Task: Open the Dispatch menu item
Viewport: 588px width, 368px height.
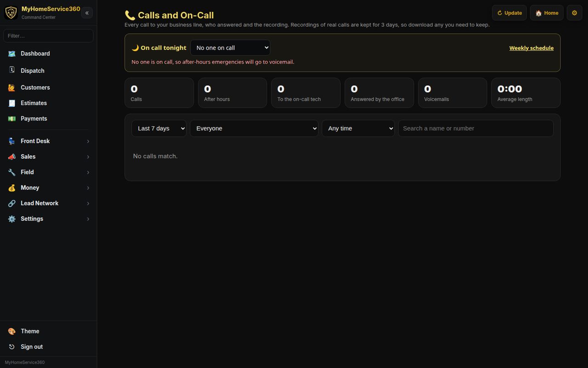Action: pyautogui.click(x=48, y=70)
